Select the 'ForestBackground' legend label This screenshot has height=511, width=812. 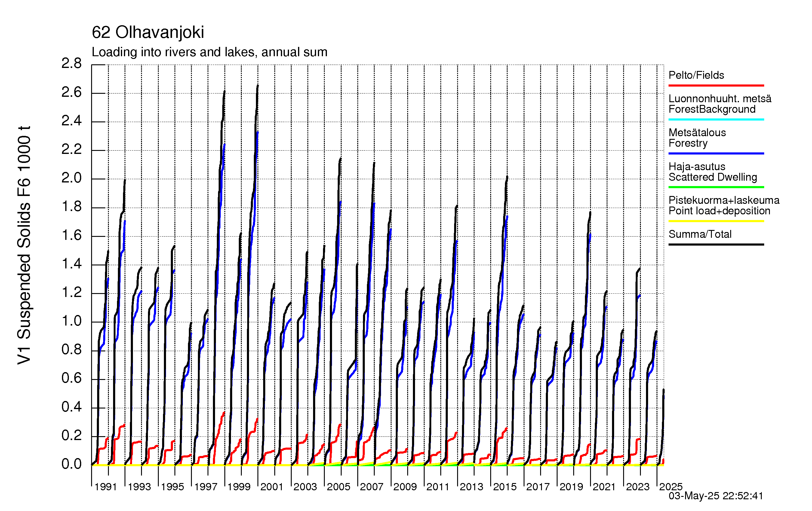point(712,109)
